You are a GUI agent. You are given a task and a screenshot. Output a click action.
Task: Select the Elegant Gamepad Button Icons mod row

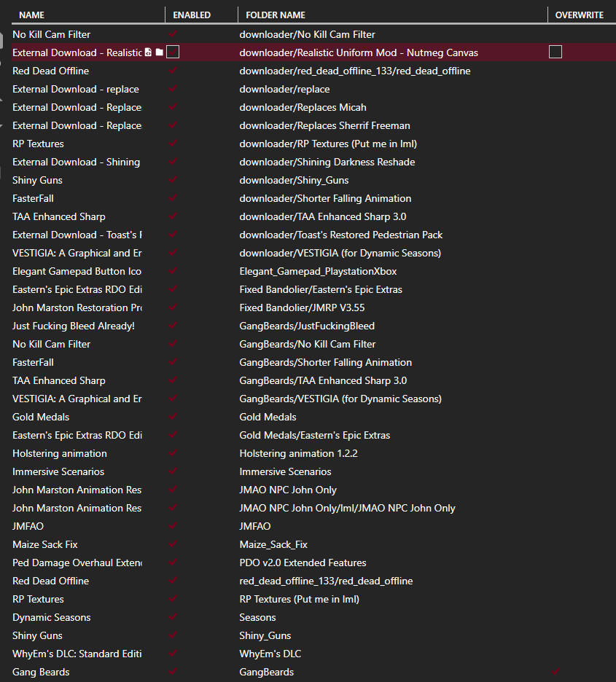(x=77, y=271)
